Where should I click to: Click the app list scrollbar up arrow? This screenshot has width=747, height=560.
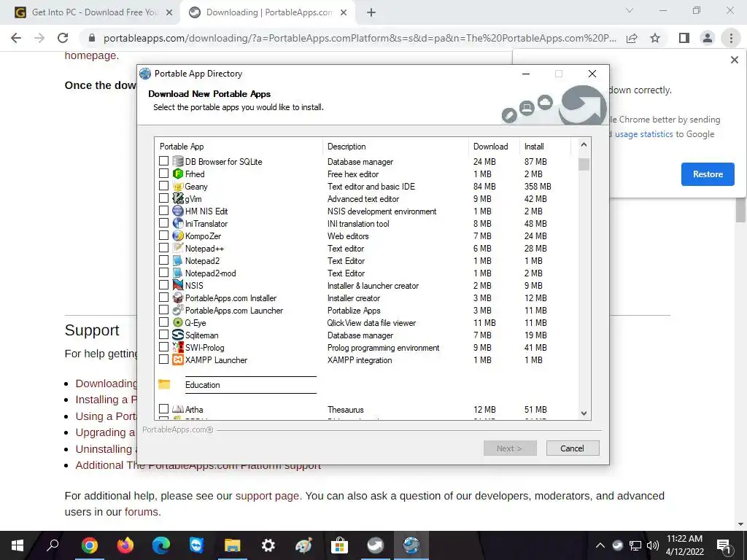coord(584,144)
